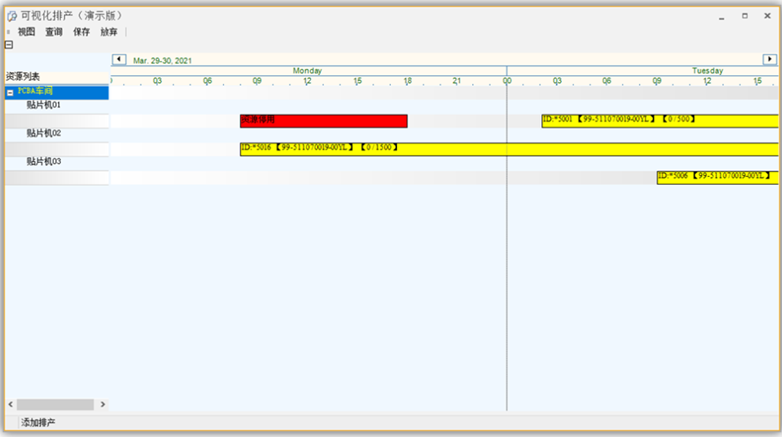Screen dimensions: 782x437
Task: Click 添加排产 in the bottom bar
Action: (x=39, y=423)
